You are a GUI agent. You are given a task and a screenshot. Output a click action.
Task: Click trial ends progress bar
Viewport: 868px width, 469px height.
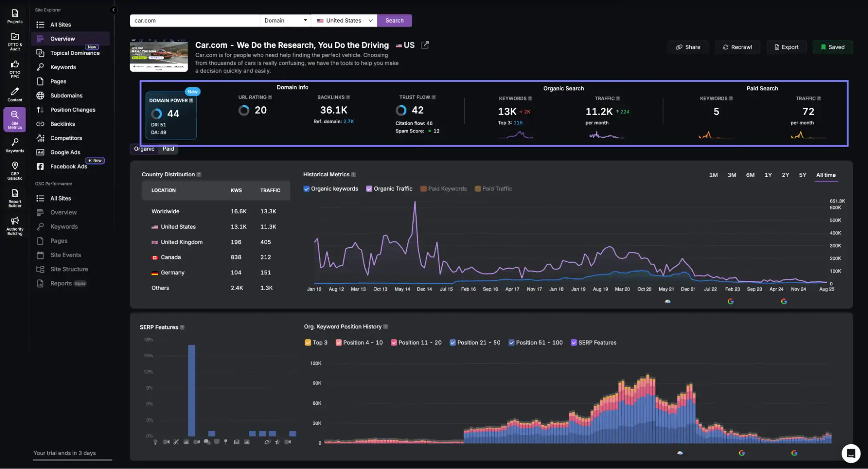click(73, 460)
